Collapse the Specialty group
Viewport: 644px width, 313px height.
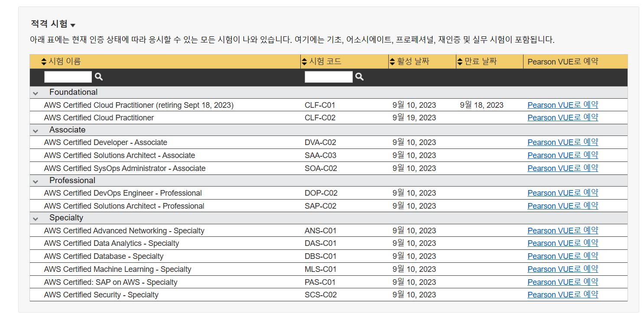(36, 219)
